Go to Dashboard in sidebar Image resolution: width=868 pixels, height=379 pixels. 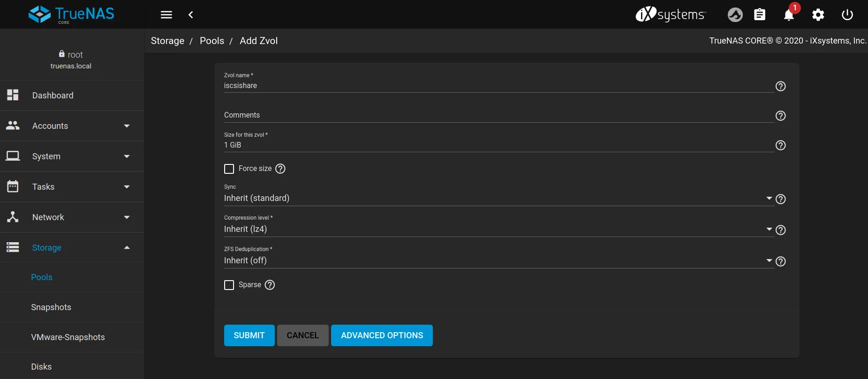pos(53,96)
